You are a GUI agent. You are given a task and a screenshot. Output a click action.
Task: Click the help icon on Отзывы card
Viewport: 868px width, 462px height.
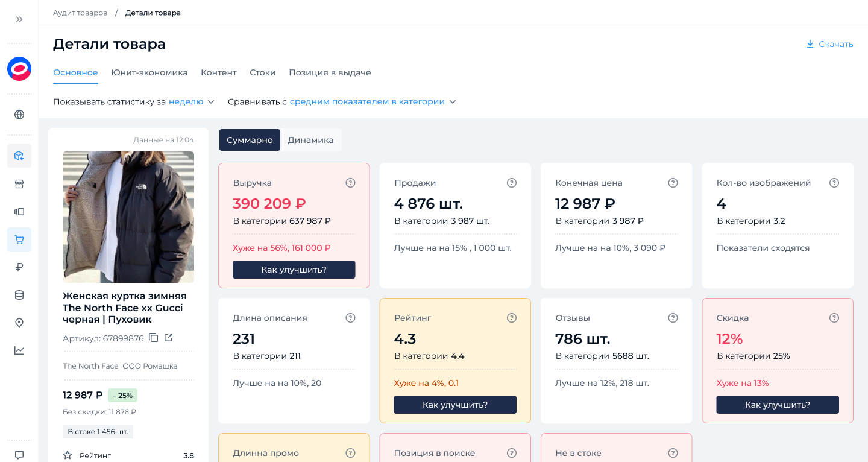[x=673, y=318]
